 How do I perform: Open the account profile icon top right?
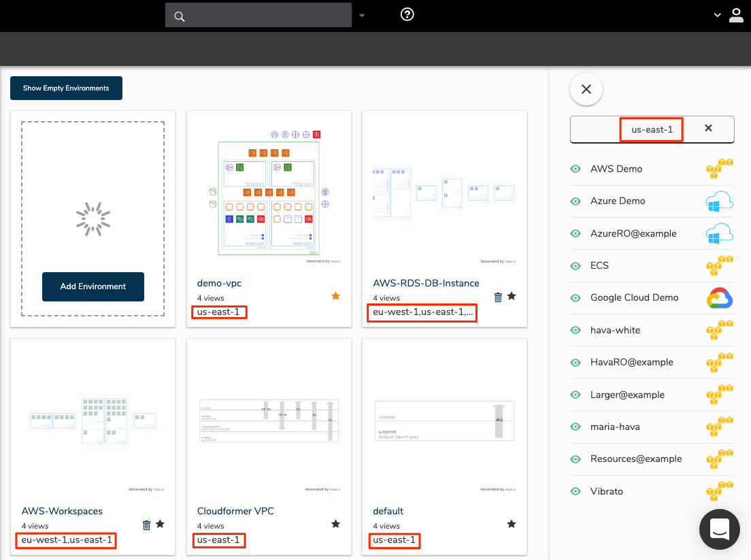pos(736,15)
